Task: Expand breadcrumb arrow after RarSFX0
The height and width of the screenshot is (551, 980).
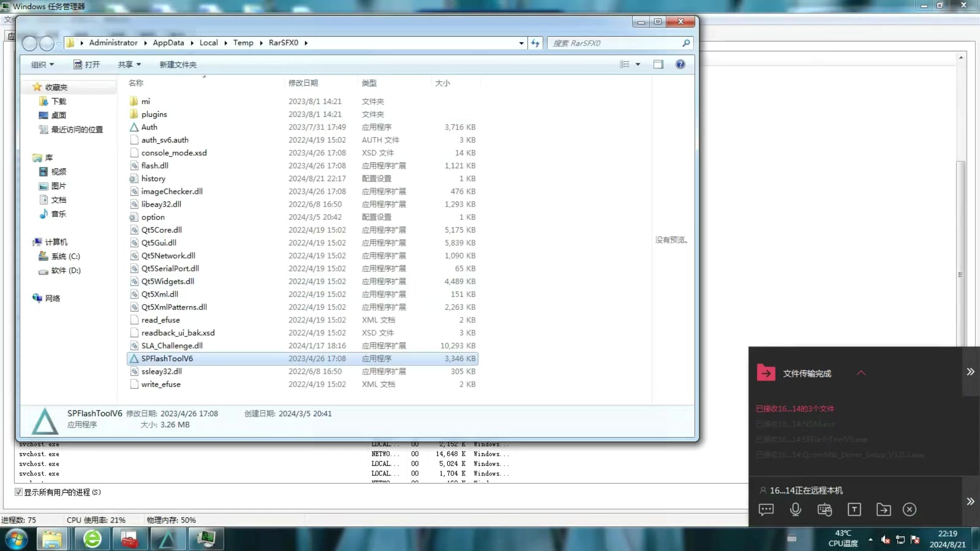Action: click(x=306, y=43)
